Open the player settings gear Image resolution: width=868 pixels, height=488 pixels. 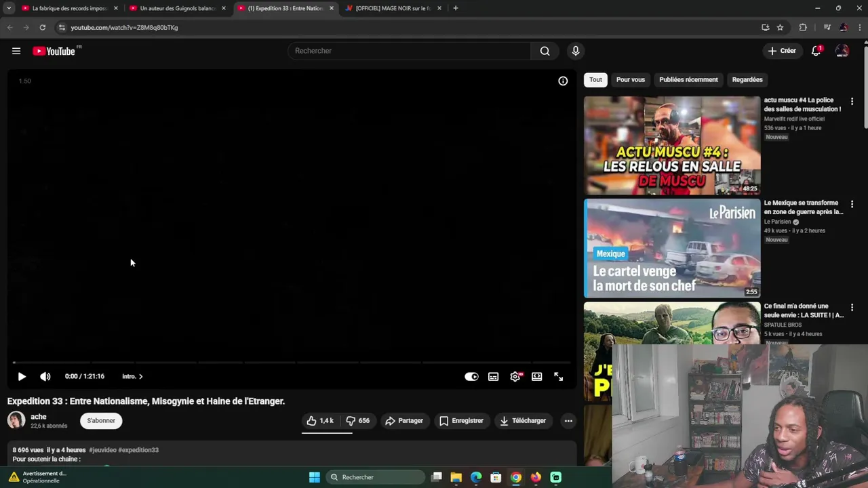click(x=515, y=376)
